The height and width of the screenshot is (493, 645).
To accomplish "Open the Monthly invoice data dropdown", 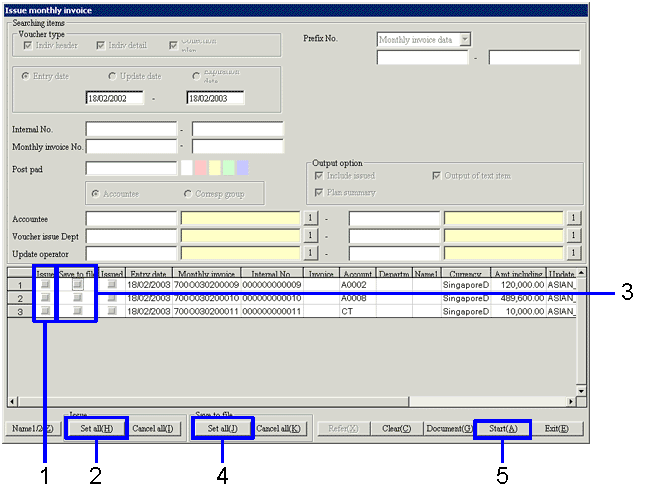I will 465,40.
